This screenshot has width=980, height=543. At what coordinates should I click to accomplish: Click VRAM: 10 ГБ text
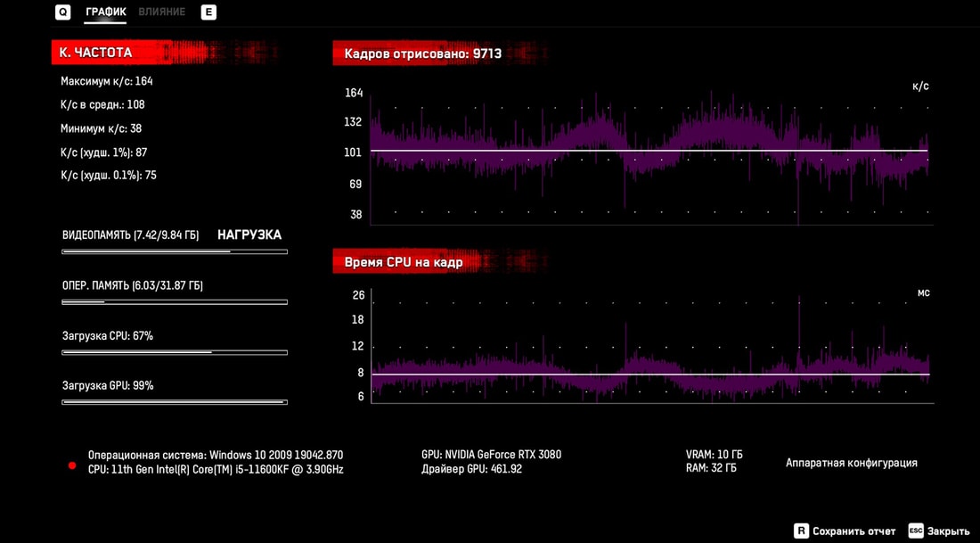tap(714, 455)
